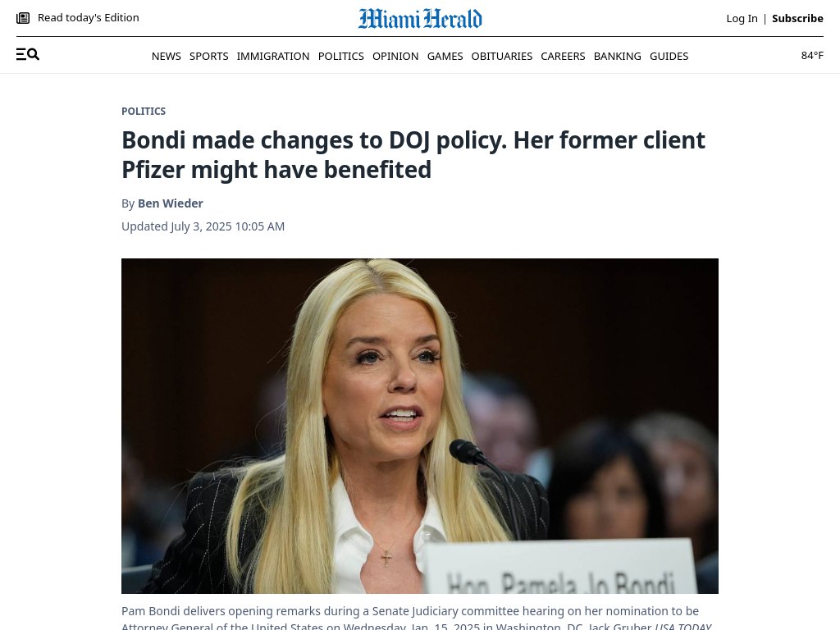Check the 84°F weather indicator
The height and width of the screenshot is (630, 840).
pyautogui.click(x=812, y=55)
